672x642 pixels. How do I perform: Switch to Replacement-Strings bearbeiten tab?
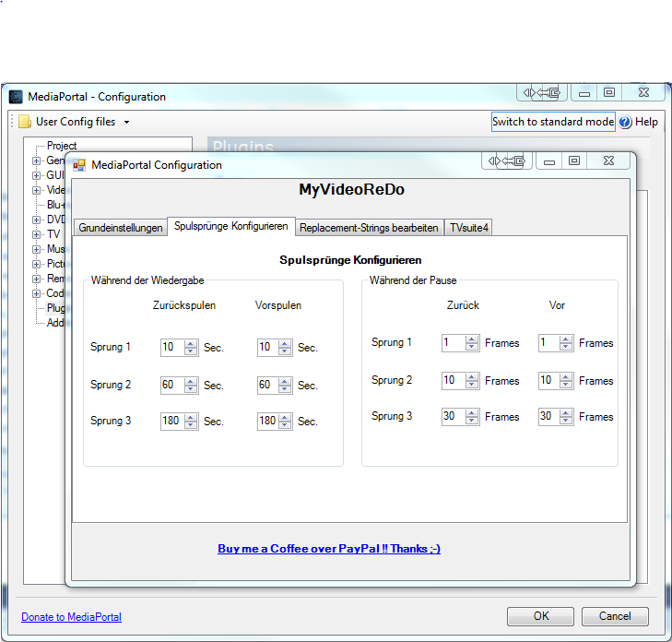(x=369, y=227)
